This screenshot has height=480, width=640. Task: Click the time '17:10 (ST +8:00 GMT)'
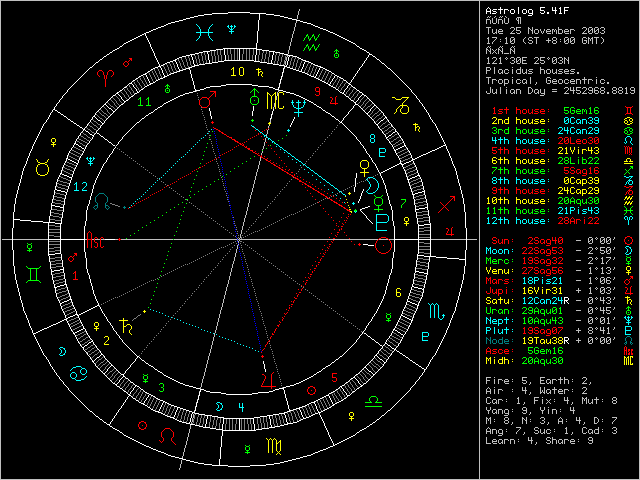(545, 41)
